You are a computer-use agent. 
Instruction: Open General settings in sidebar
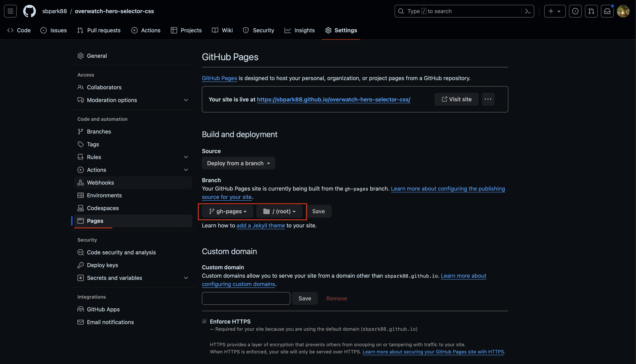pos(133,56)
